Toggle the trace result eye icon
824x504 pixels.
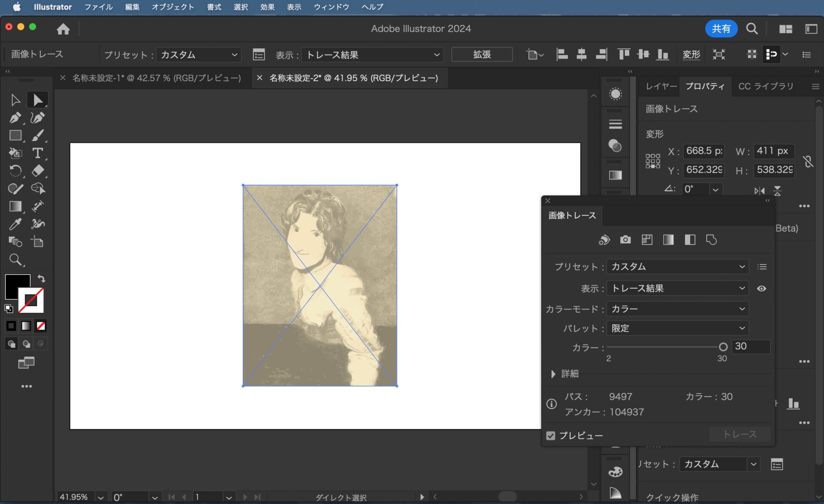pyautogui.click(x=762, y=289)
